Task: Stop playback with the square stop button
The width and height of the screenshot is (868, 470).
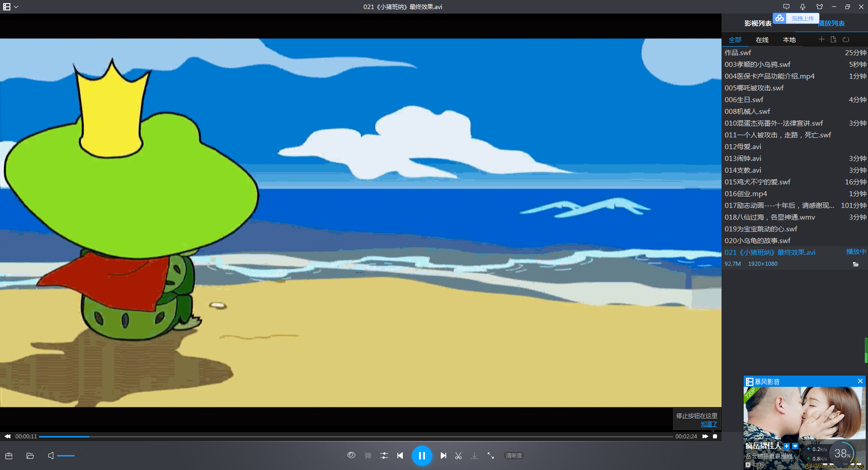Action: pyautogui.click(x=715, y=437)
